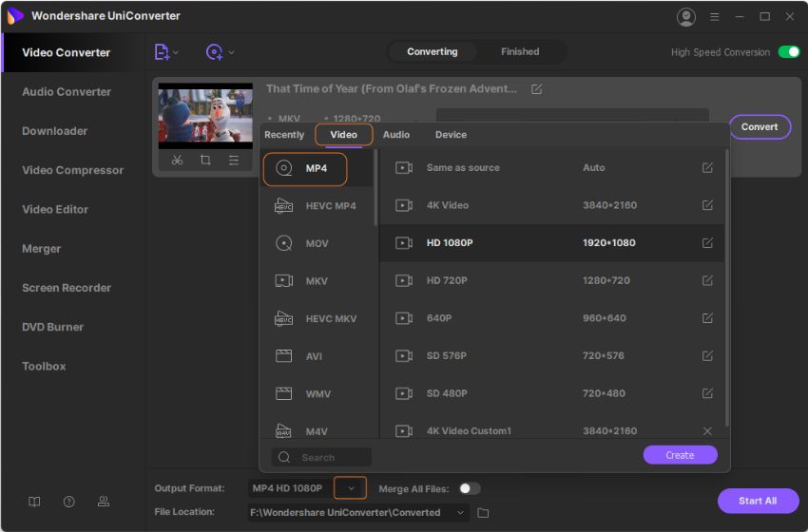808x532 pixels.
Task: Edit the SD 480P preset settings
Action: (x=707, y=393)
